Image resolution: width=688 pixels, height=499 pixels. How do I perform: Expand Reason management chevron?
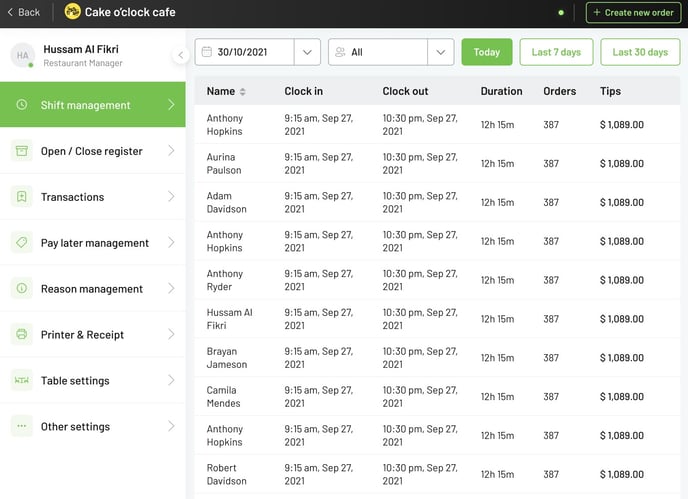coord(171,288)
